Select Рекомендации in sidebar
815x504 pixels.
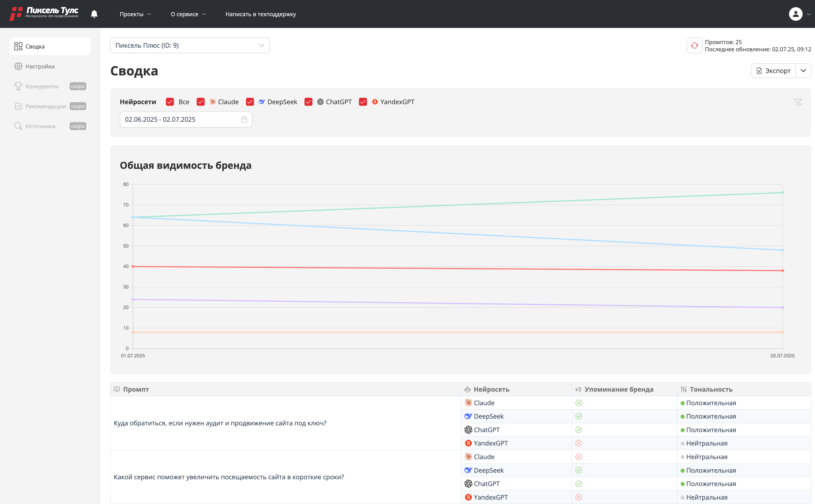click(50, 106)
